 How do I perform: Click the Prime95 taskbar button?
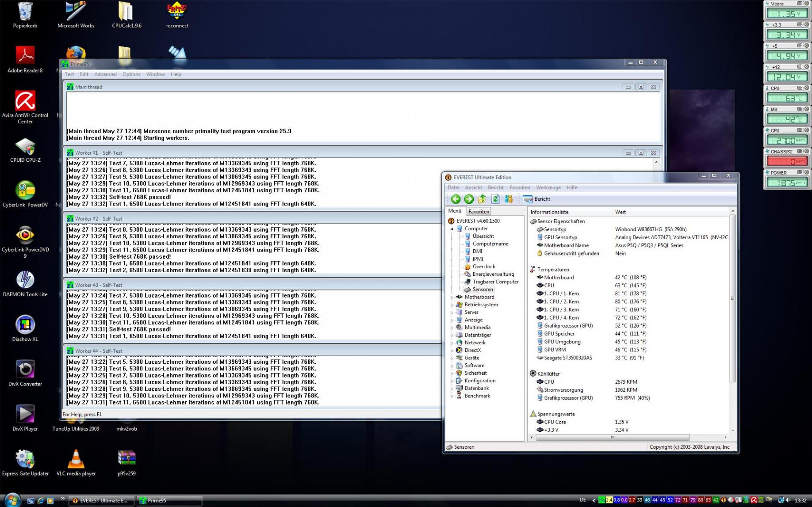point(169,501)
